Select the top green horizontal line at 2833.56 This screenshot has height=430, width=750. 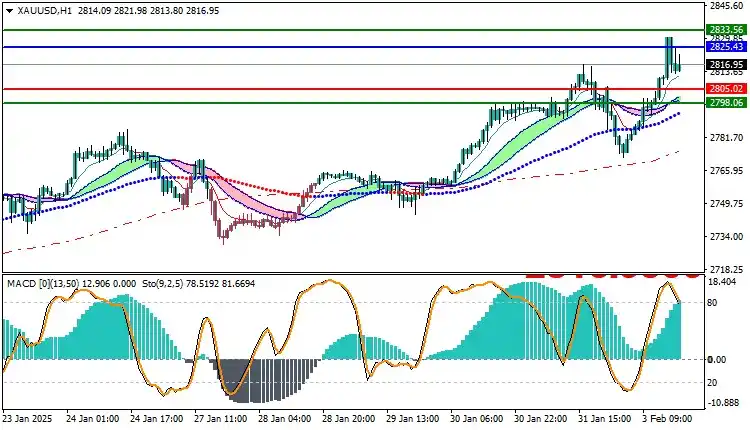[x=300, y=31]
